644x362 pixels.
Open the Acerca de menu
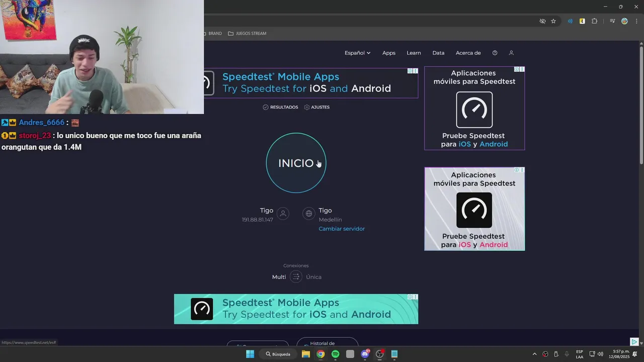click(468, 53)
